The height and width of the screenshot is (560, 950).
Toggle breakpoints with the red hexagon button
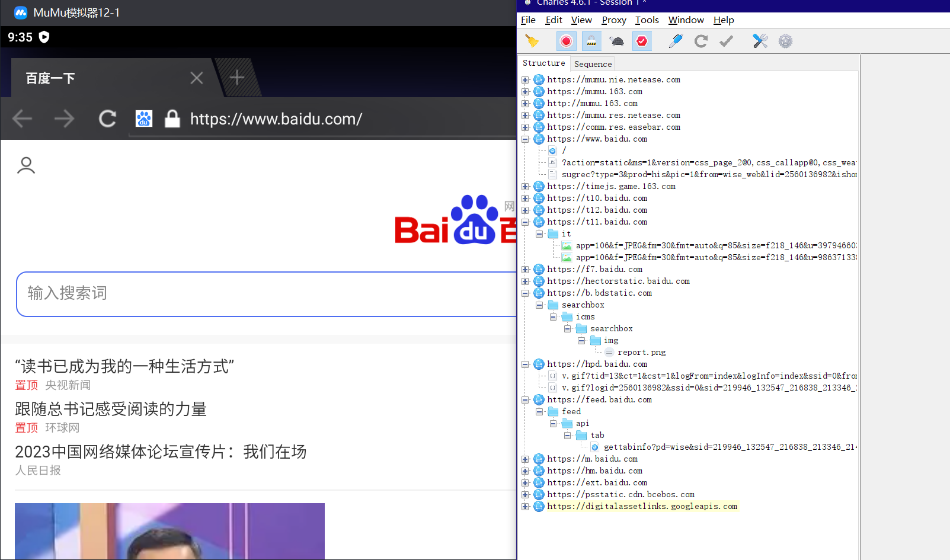tap(642, 41)
